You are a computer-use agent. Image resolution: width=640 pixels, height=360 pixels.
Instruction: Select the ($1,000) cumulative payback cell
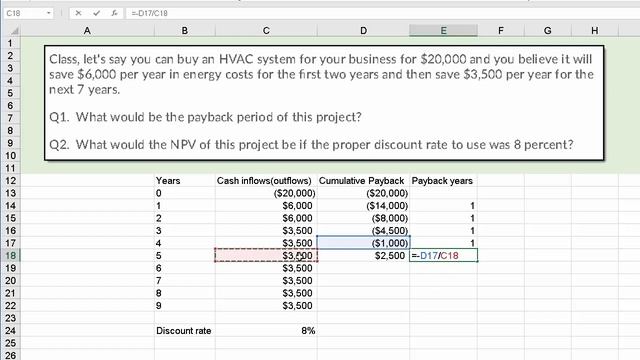point(363,243)
